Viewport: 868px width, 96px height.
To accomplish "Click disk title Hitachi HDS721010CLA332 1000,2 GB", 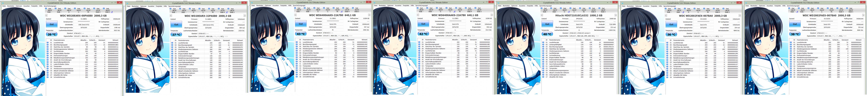I will click(579, 15).
